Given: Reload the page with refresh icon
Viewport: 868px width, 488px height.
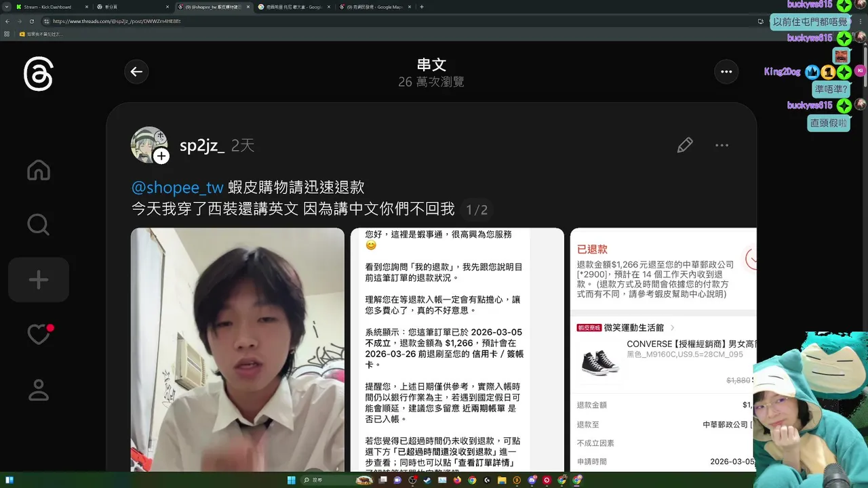Looking at the screenshot, I should click(x=31, y=21).
